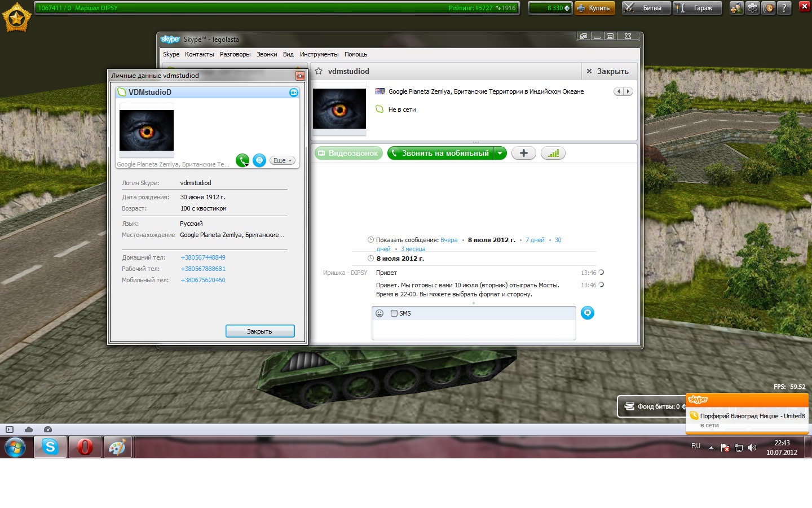812x508 pixels.
Task: Enable the SMS checkbox
Action: pyautogui.click(x=394, y=313)
